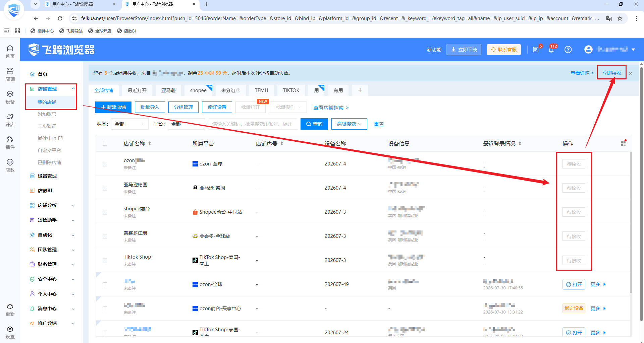Tick the checkbox for the 亚马逊德国 row

(105, 188)
